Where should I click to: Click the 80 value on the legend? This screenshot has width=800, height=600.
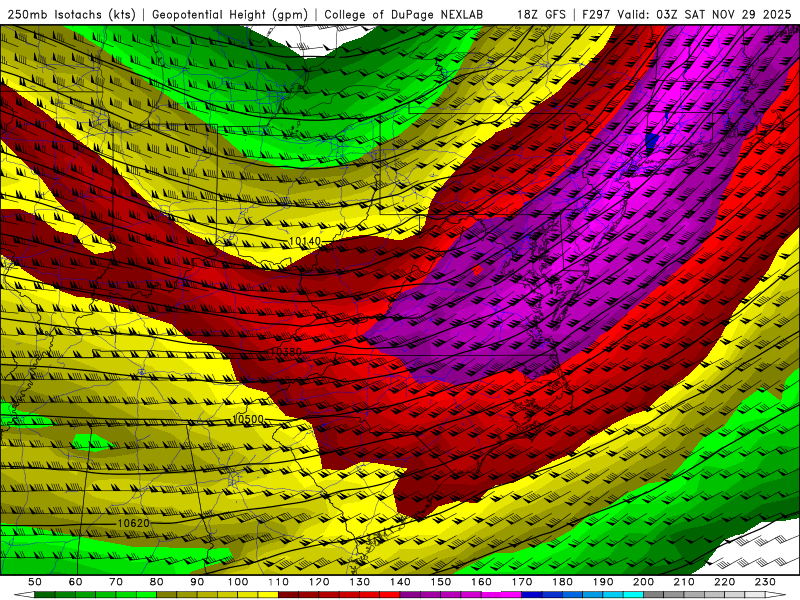click(156, 582)
